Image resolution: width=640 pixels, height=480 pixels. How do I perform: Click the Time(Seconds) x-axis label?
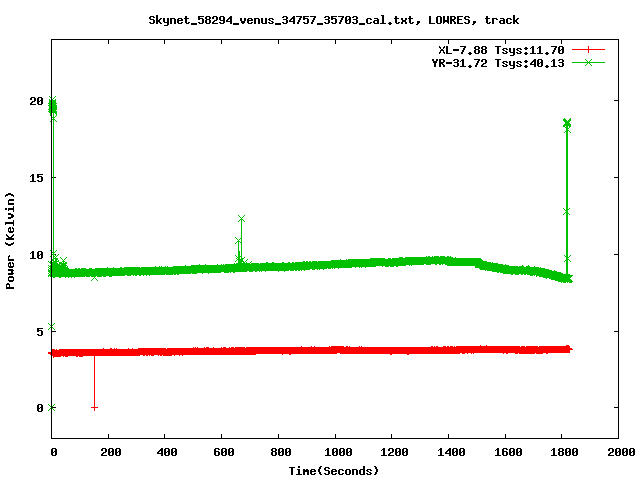(x=334, y=471)
